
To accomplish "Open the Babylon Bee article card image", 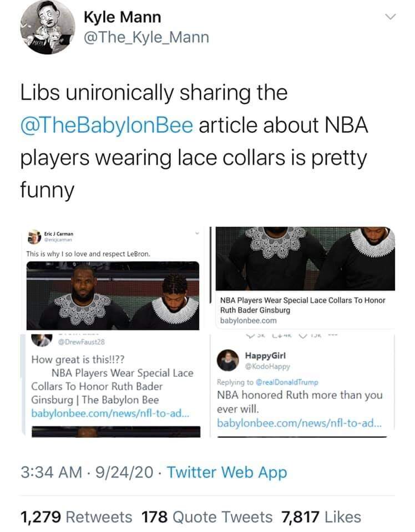I will (x=305, y=259).
